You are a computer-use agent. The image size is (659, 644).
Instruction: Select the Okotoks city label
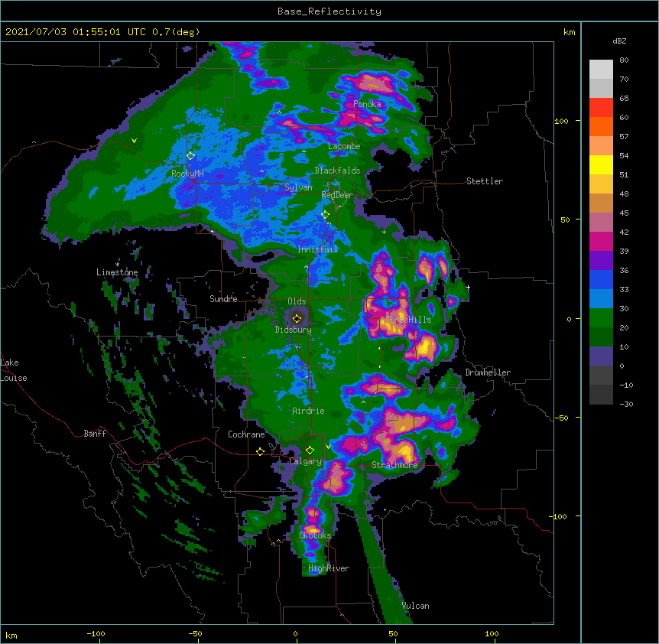click(315, 535)
